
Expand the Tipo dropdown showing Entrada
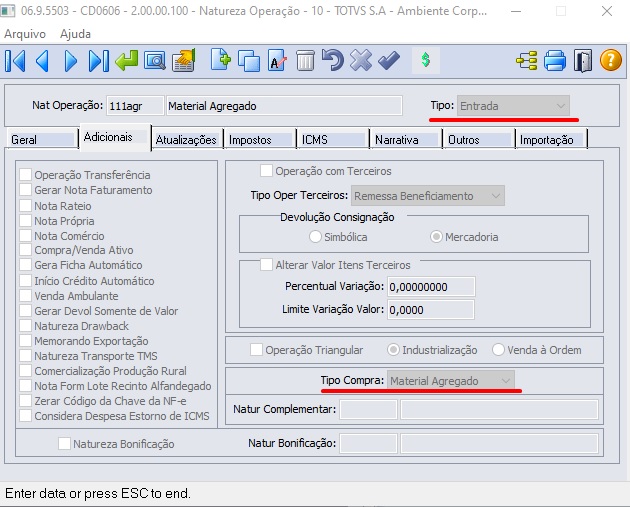tap(513, 106)
